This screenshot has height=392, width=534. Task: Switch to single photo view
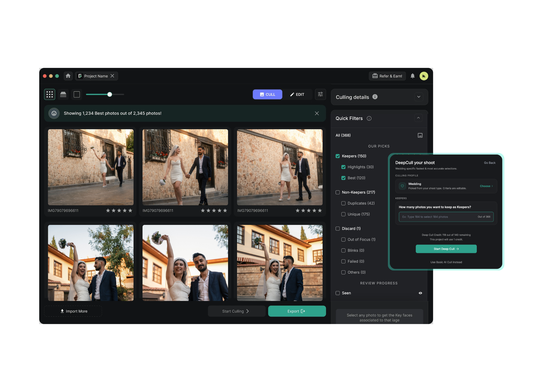77,94
